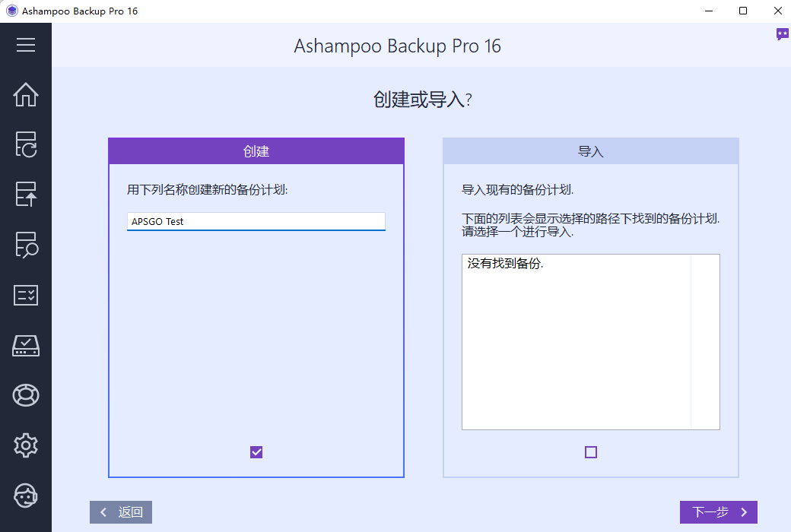Open the hamburger menu in sidebar
Viewport: 791px width, 532px height.
coord(26,45)
